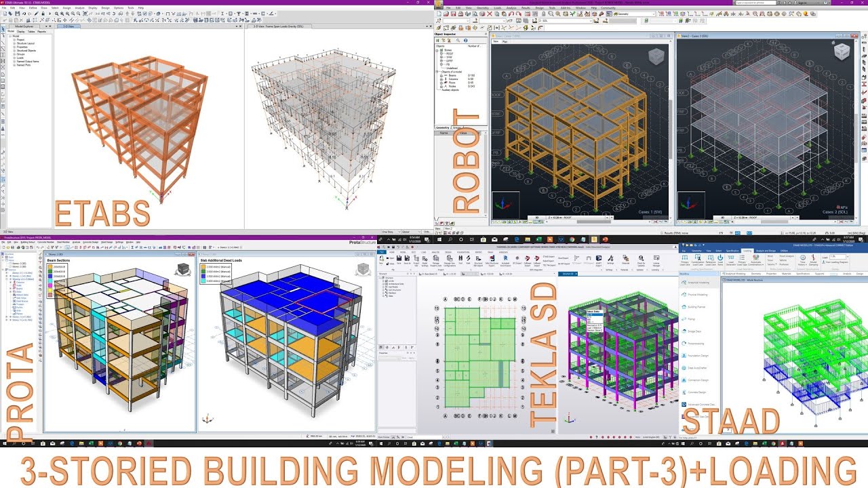The width and height of the screenshot is (868, 488).
Task: Open Physical Modeling workflow in STAAD sidebar
Action: tap(698, 295)
